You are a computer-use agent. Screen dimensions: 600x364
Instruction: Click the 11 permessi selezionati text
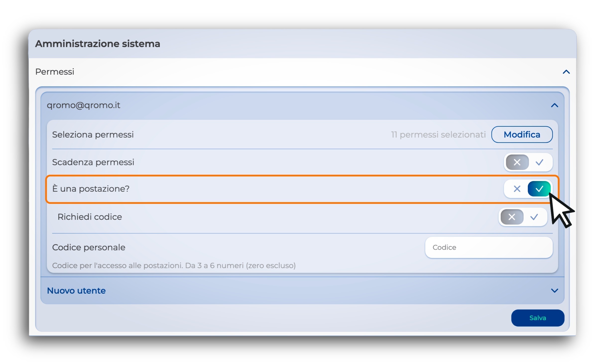[438, 135]
